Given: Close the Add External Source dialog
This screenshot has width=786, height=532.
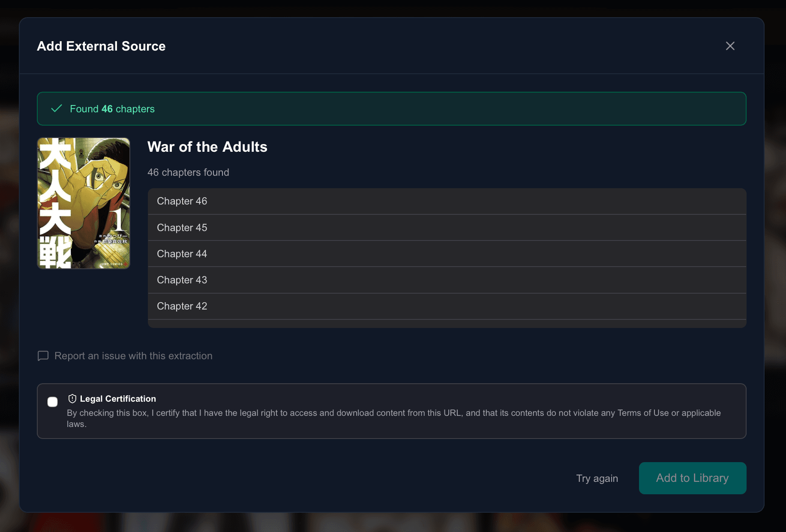Looking at the screenshot, I should coord(730,46).
